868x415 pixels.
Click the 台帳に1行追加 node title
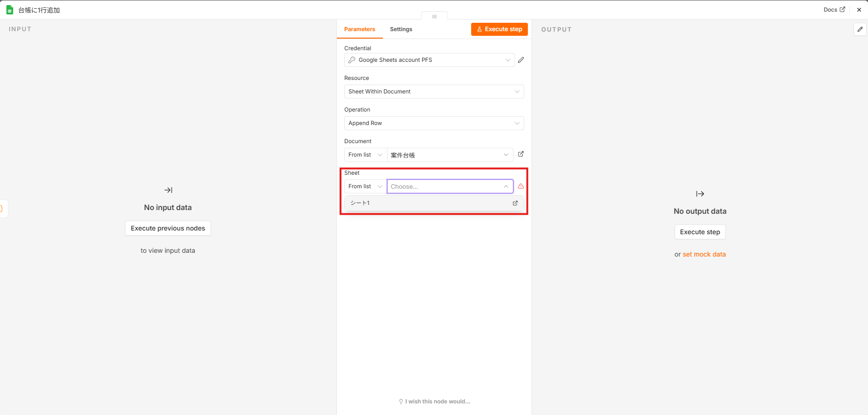point(39,10)
